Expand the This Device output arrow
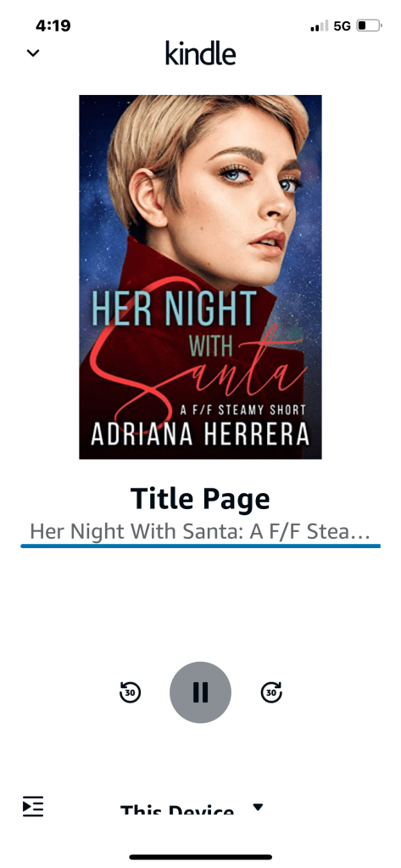The width and height of the screenshot is (401, 868). [258, 808]
